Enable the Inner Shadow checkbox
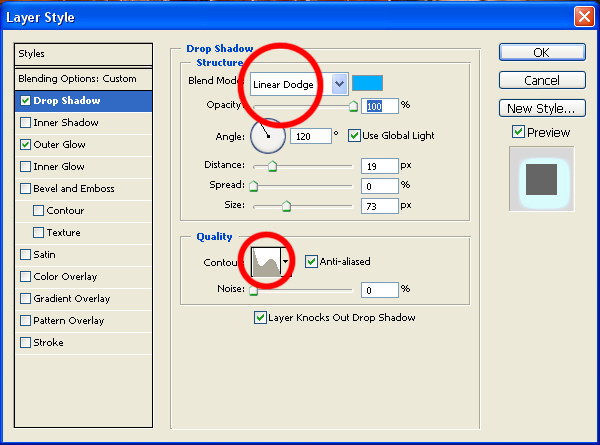Screen dimensions: 600x445 [25, 123]
